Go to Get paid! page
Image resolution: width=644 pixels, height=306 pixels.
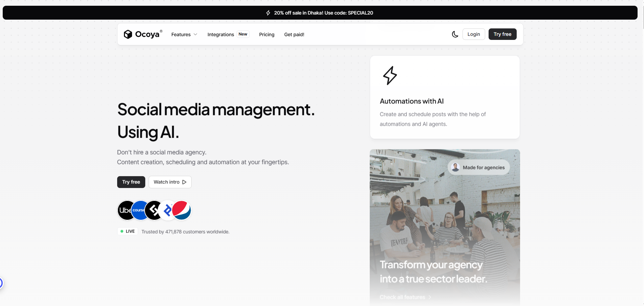pos(294,34)
